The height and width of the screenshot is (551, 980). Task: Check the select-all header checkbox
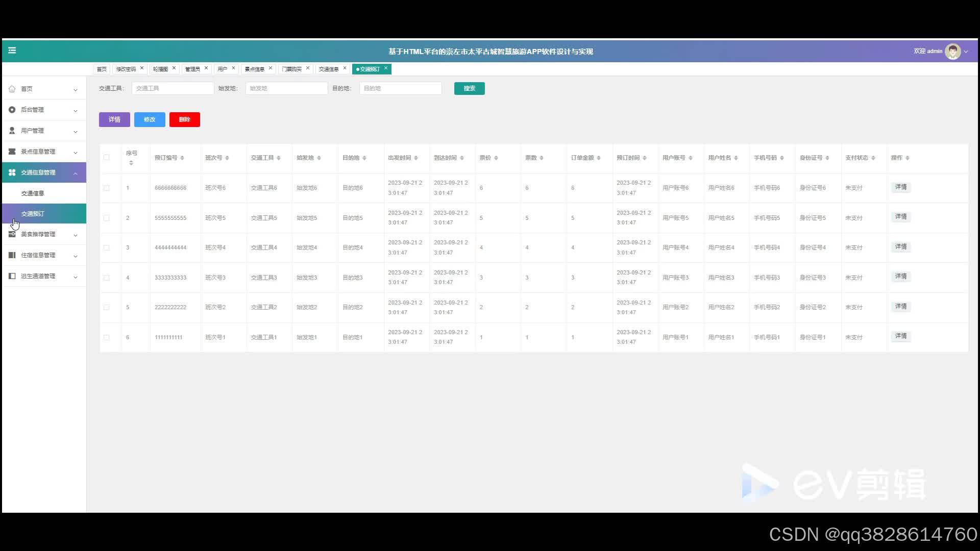tap(107, 158)
